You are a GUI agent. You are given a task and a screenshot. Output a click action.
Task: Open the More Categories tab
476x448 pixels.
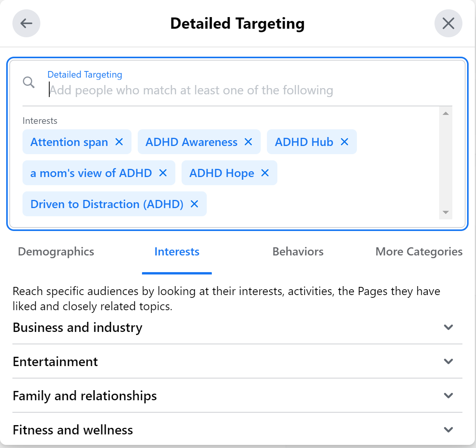click(x=419, y=252)
